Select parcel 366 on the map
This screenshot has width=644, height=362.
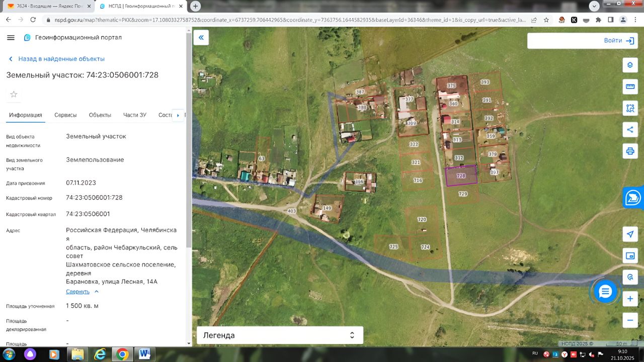click(x=359, y=182)
